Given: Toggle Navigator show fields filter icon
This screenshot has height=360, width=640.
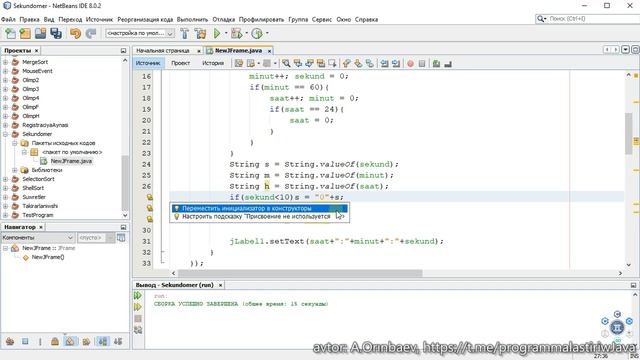Looking at the screenshot, I should click(x=25, y=341).
